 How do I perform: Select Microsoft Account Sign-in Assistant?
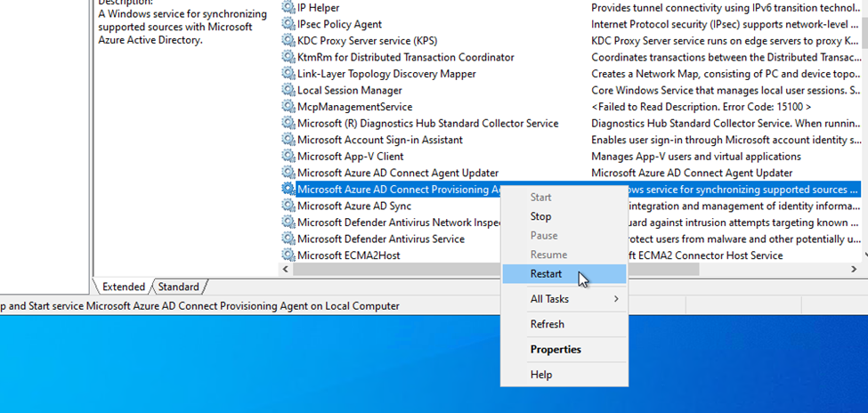pyautogui.click(x=380, y=140)
